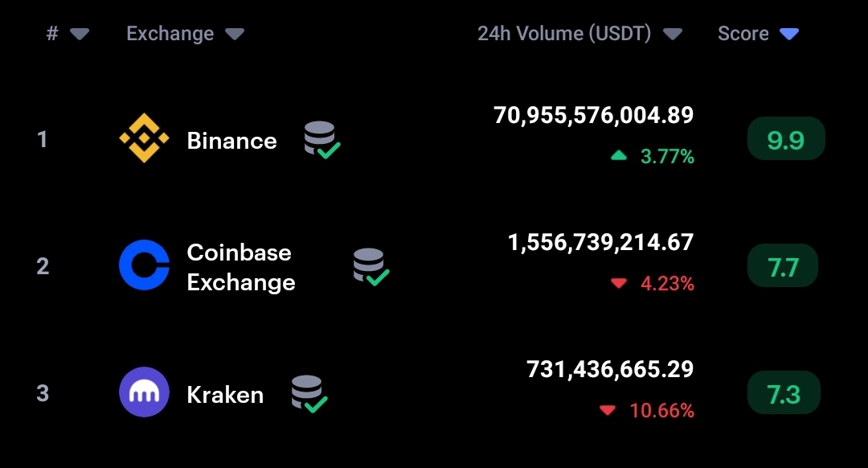Open the Kraken exchange link
Viewport: 868px width, 468px height.
(x=225, y=395)
